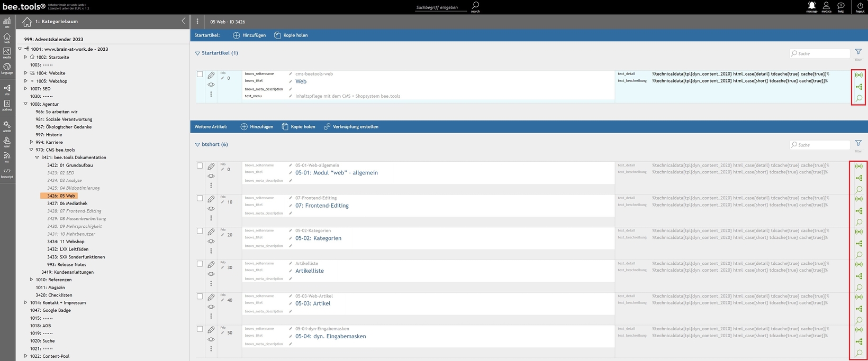Expand the 1007: SEO tree node
Viewport: 868px width, 361px height.
(25, 88)
